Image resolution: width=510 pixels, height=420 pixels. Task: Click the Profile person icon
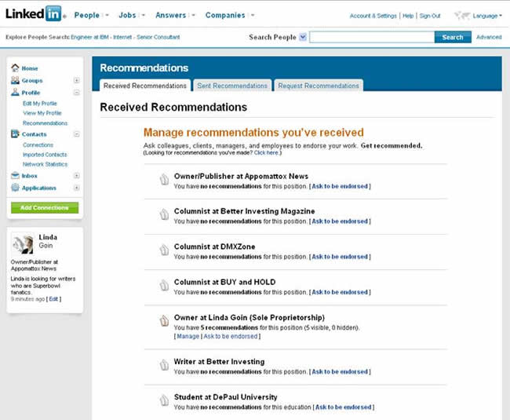point(15,92)
